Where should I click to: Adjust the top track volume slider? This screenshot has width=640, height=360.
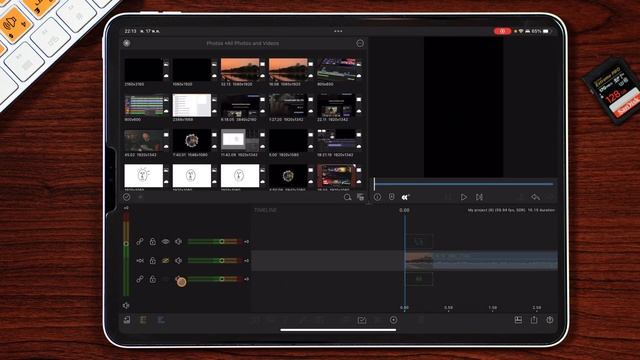[215, 242]
